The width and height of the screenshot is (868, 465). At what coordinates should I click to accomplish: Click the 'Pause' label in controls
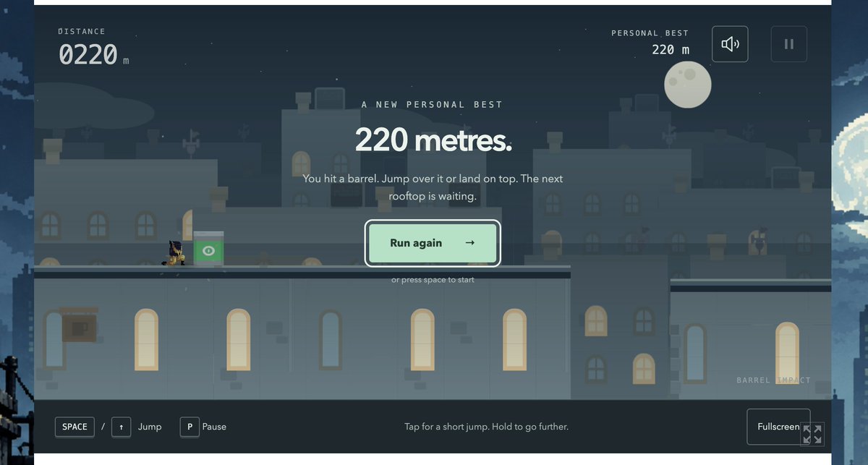(x=214, y=427)
